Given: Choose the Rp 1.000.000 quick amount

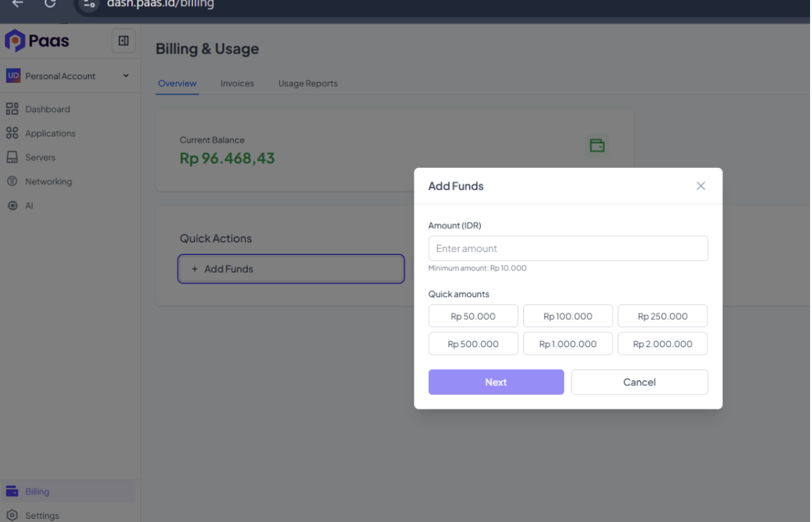Looking at the screenshot, I should click(568, 344).
